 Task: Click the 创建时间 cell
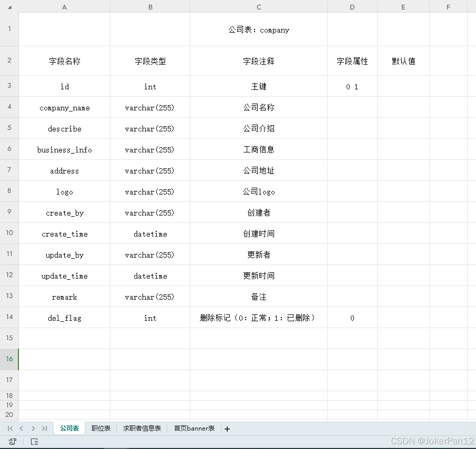coord(259,233)
